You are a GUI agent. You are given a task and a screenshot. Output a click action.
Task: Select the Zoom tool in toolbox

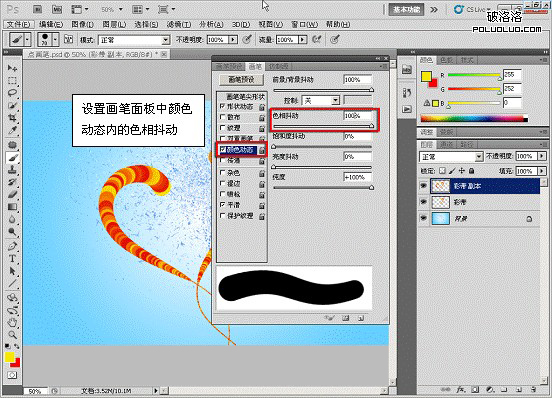[x=12, y=334]
